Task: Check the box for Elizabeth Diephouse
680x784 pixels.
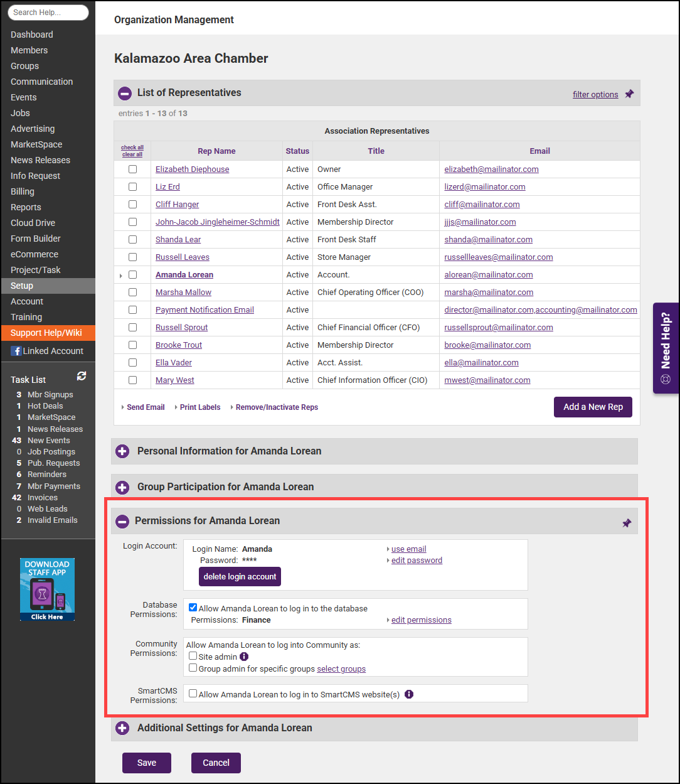Action: (132, 169)
